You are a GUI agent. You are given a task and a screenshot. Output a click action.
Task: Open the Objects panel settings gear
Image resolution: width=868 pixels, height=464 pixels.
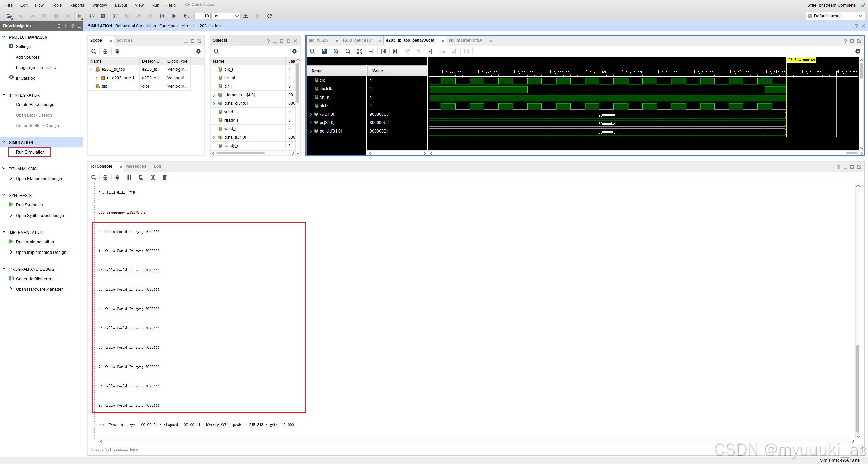point(294,51)
